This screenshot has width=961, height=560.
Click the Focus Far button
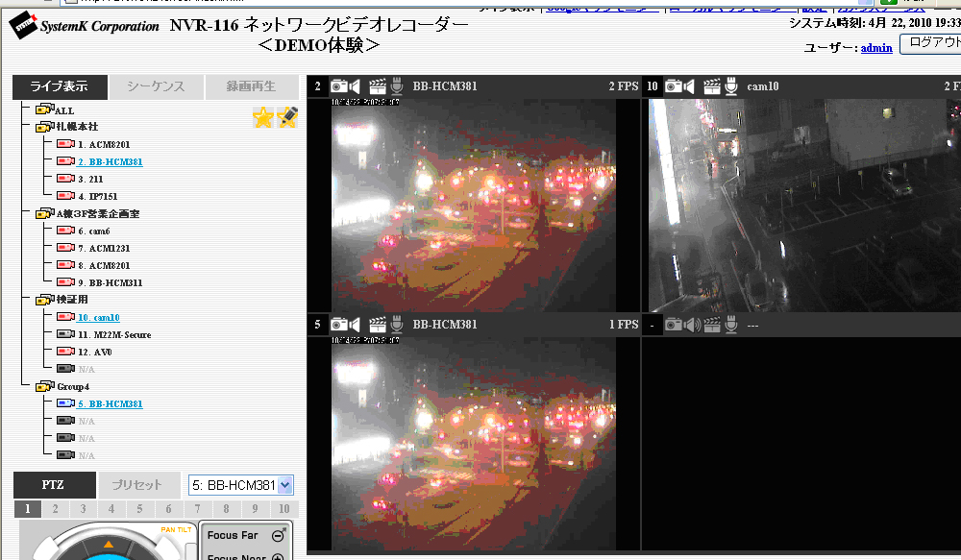pyautogui.click(x=246, y=535)
